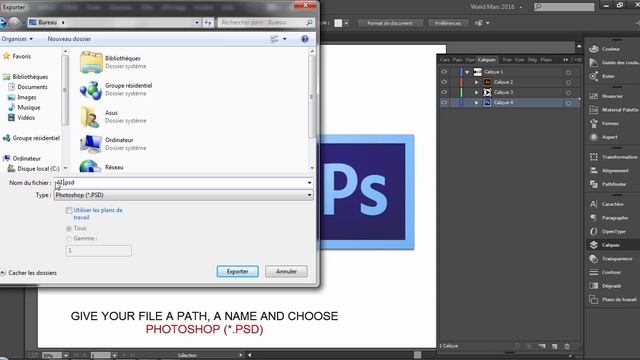Click the refresh button beside address bar
Screen dimensions: 640x360
point(208,22)
